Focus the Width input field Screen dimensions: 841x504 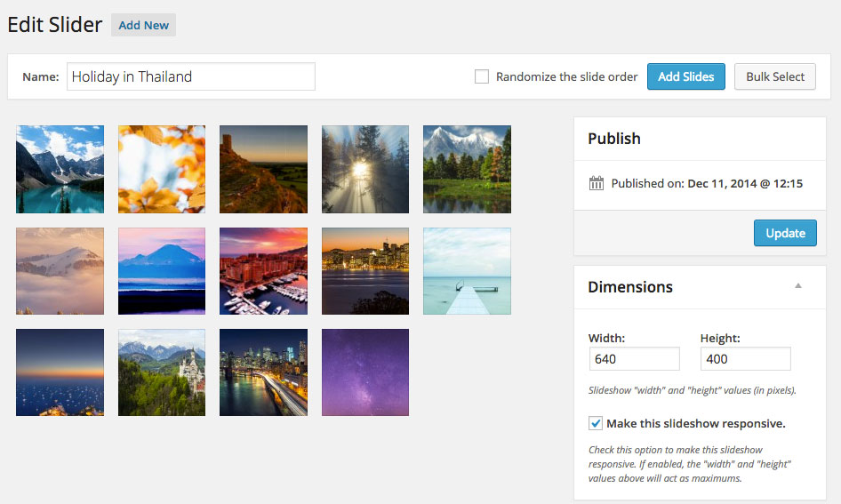point(634,358)
